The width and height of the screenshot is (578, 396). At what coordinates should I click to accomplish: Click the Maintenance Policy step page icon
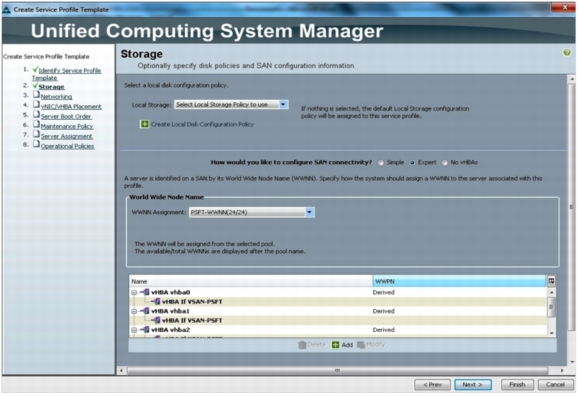tap(36, 125)
